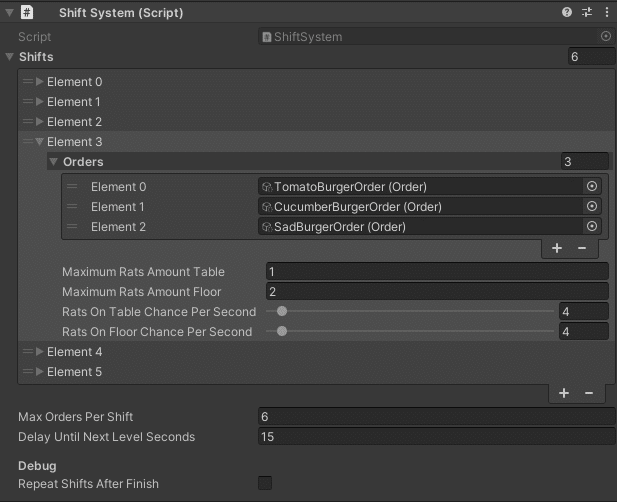Open object picker for CucumberBurgerOrder

coord(592,206)
